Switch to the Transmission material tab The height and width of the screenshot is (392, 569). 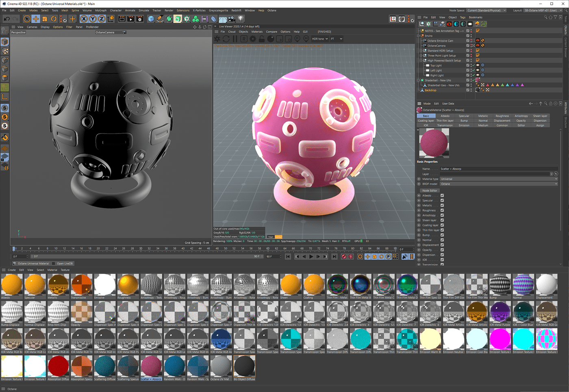click(445, 126)
